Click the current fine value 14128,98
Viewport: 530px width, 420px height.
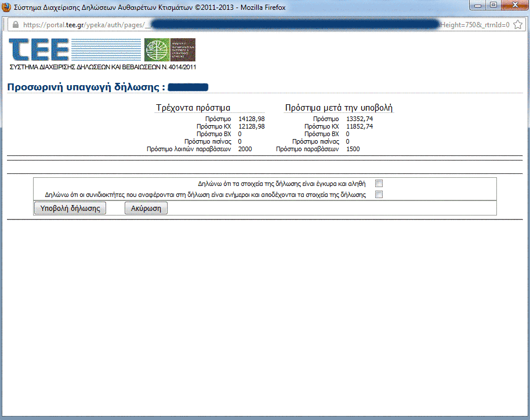(251, 119)
